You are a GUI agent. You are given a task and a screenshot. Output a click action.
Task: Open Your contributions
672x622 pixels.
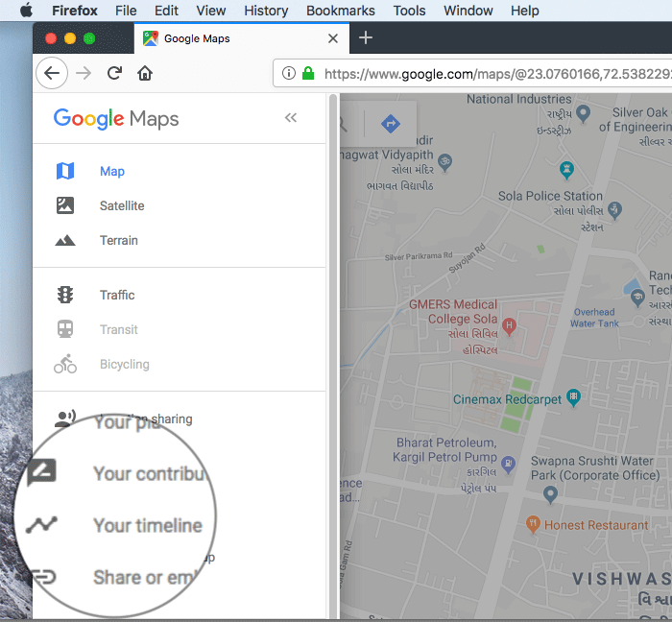pos(151,474)
